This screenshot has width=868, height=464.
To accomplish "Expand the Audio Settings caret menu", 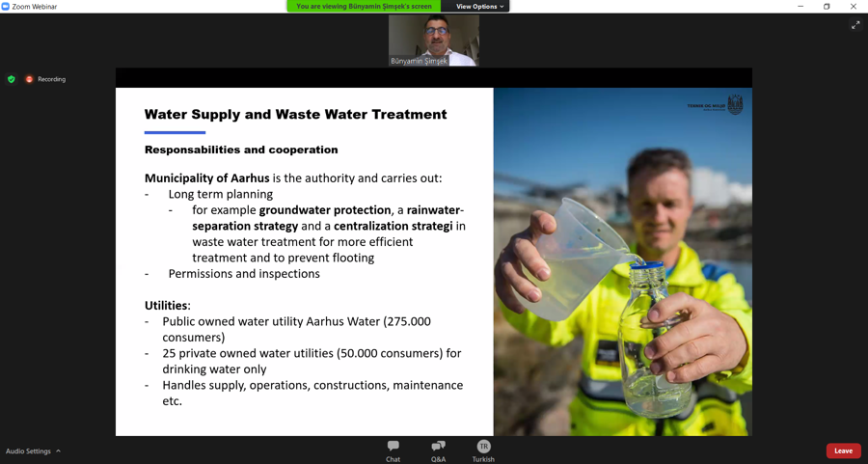I will pyautogui.click(x=58, y=450).
